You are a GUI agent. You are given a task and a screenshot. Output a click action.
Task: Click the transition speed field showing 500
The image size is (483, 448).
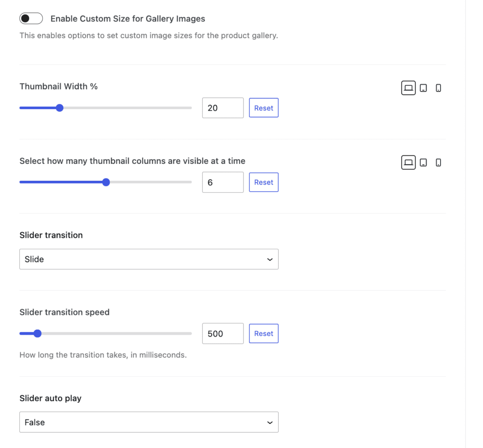click(x=222, y=333)
